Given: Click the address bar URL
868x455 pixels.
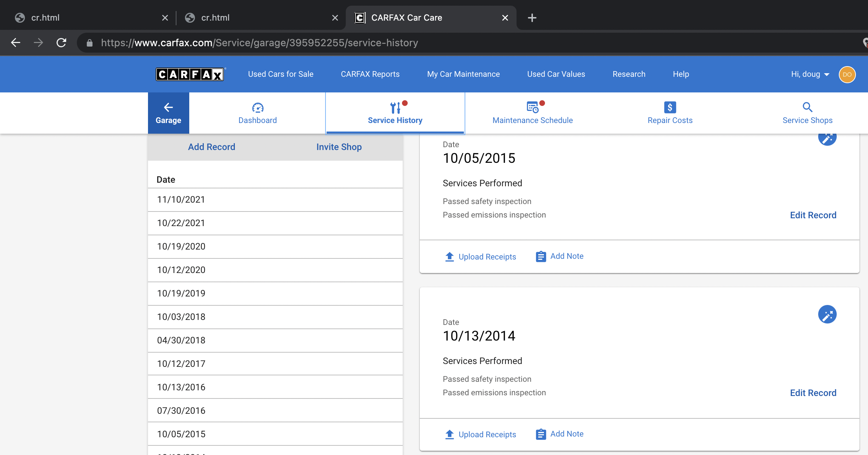Looking at the screenshot, I should click(x=259, y=43).
